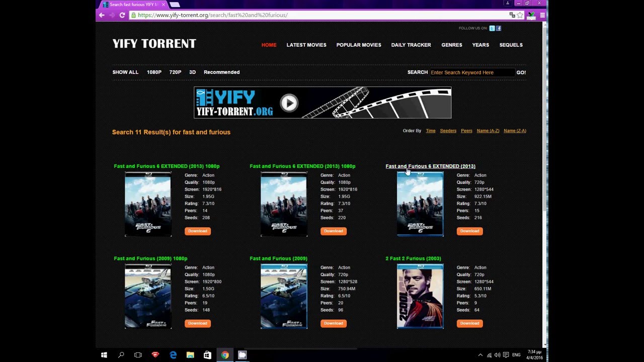644x362 pixels.
Task: Reload the page with the refresh icon
Action: click(x=122, y=15)
